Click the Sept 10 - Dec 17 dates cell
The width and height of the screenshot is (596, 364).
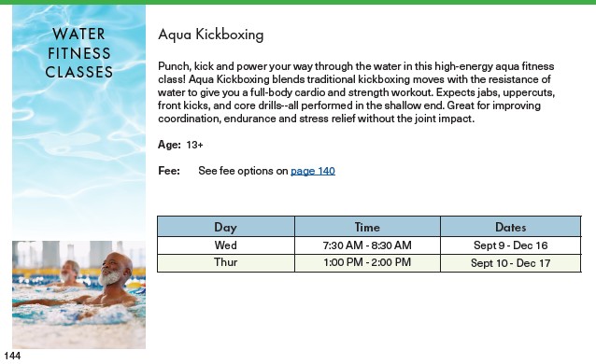coord(510,263)
